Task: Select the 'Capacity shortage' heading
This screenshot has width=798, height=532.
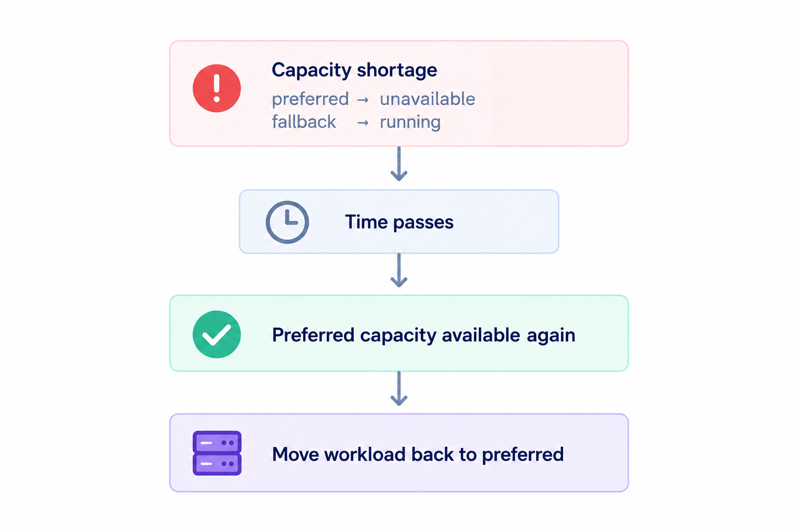Action: [354, 70]
